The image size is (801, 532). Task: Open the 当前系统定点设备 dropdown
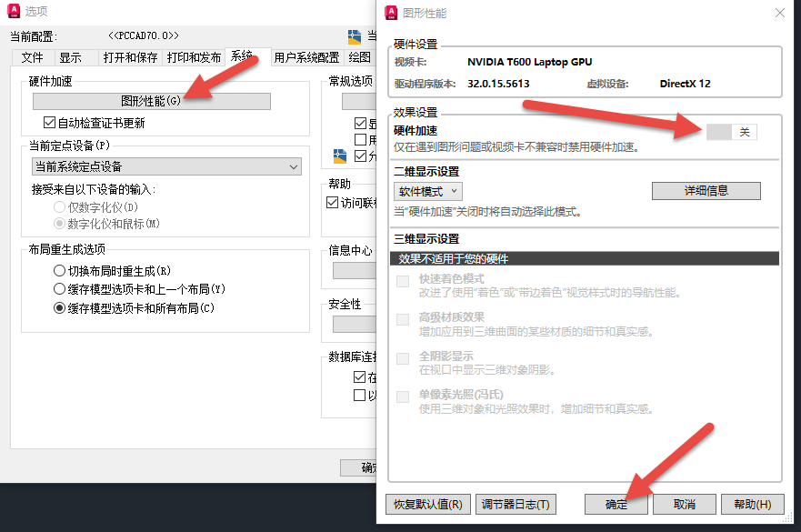pyautogui.click(x=166, y=166)
